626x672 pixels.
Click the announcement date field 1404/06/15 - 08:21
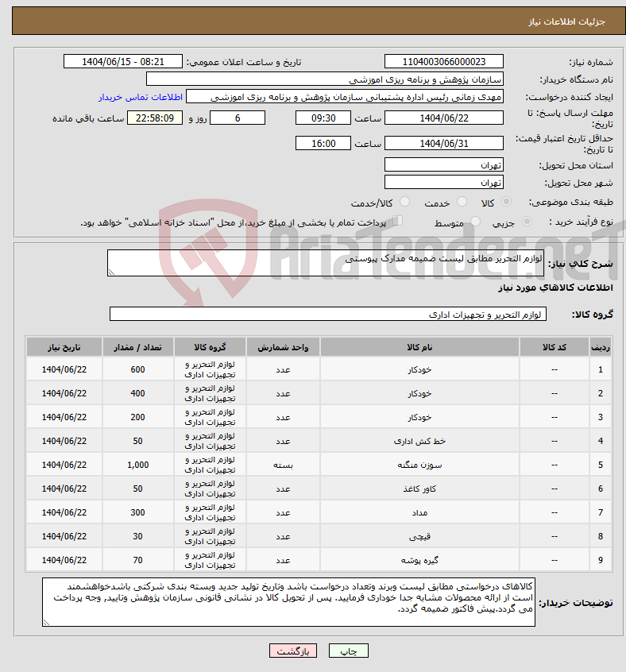(123, 62)
